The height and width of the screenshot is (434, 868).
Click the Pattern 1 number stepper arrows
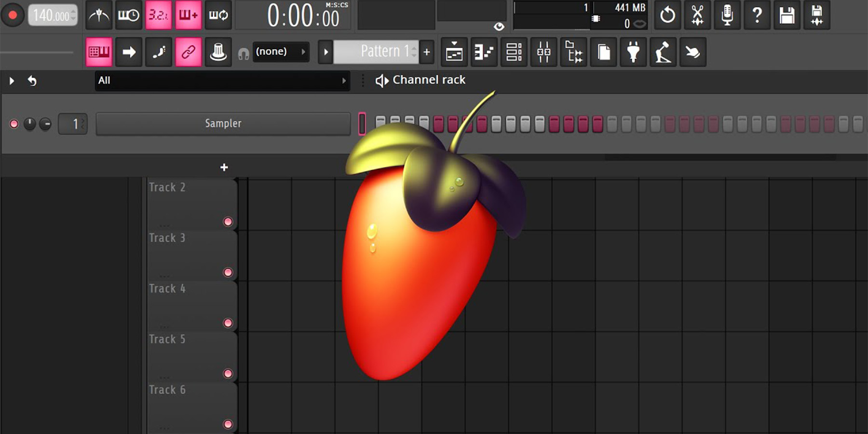[414, 52]
